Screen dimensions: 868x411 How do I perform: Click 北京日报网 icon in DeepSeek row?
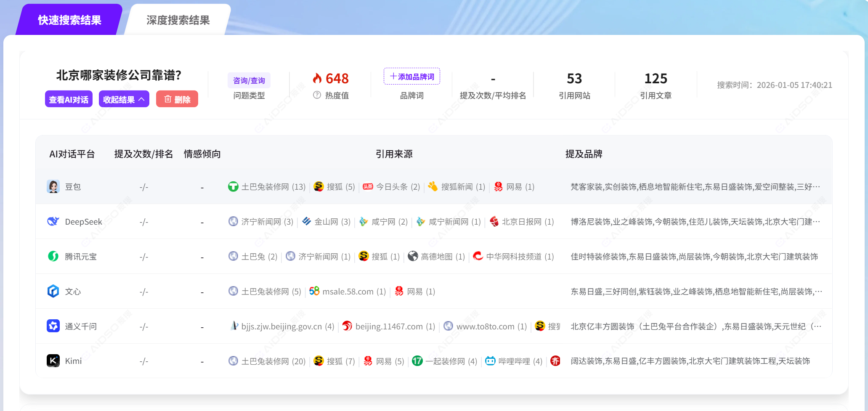coord(494,222)
